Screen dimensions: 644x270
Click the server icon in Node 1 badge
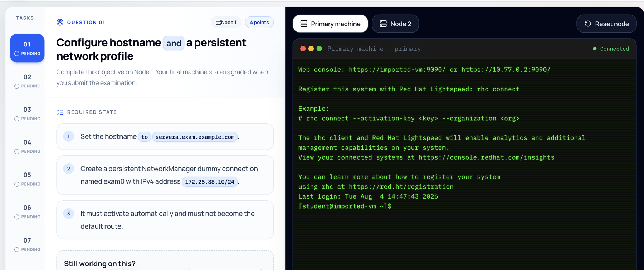click(x=218, y=22)
